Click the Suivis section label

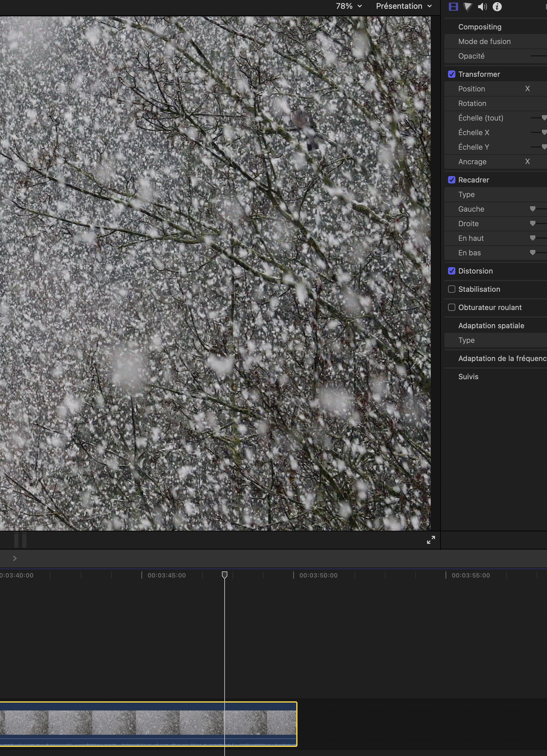click(x=468, y=377)
